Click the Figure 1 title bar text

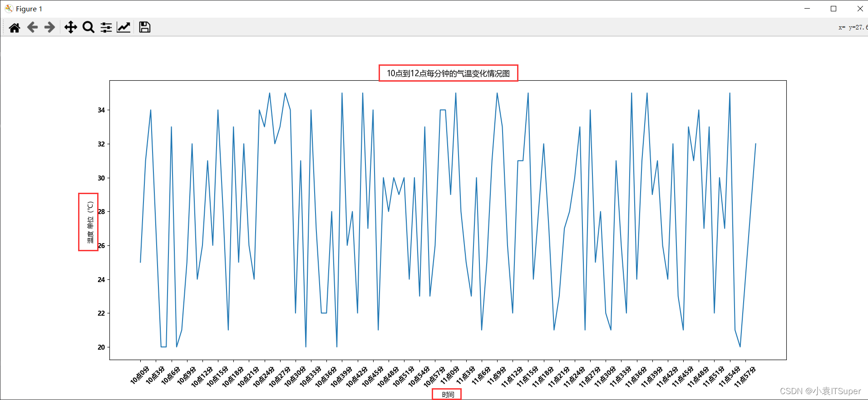29,9
